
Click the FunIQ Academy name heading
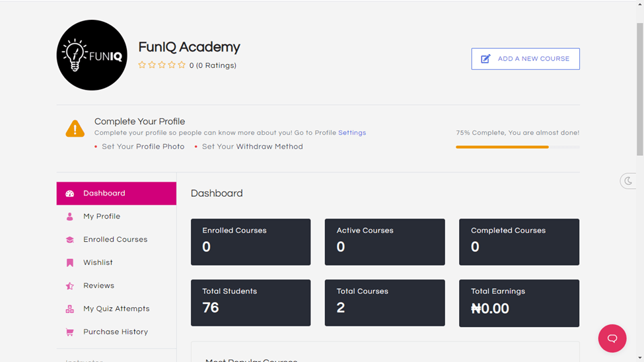[x=190, y=48]
